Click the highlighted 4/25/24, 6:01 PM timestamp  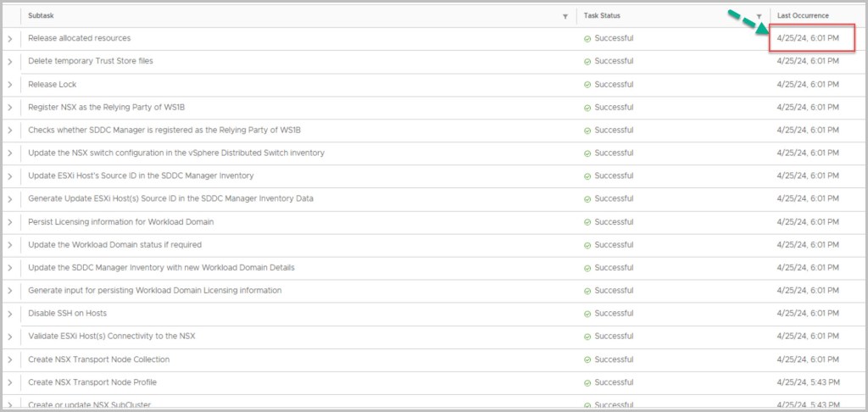[808, 38]
